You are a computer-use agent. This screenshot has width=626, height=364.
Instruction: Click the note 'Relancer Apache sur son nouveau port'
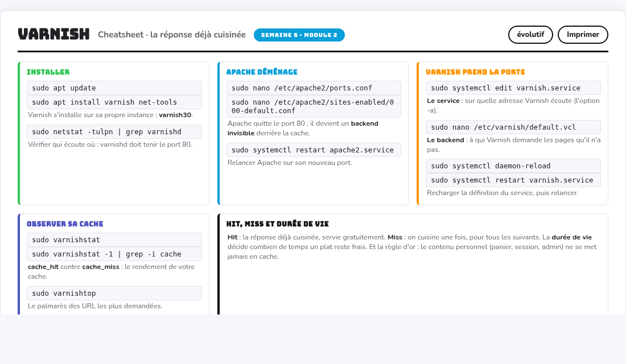click(x=290, y=163)
